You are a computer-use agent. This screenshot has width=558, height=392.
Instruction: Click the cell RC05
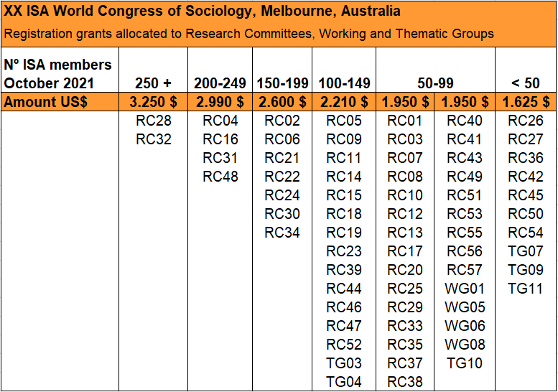tap(344, 121)
